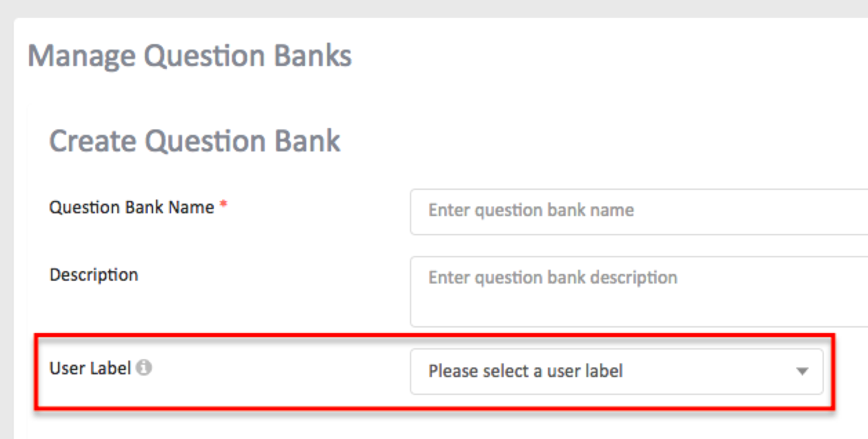This screenshot has width=868, height=439.
Task: Click the red required asterisk after Question Bank Name
Action: click(x=223, y=204)
